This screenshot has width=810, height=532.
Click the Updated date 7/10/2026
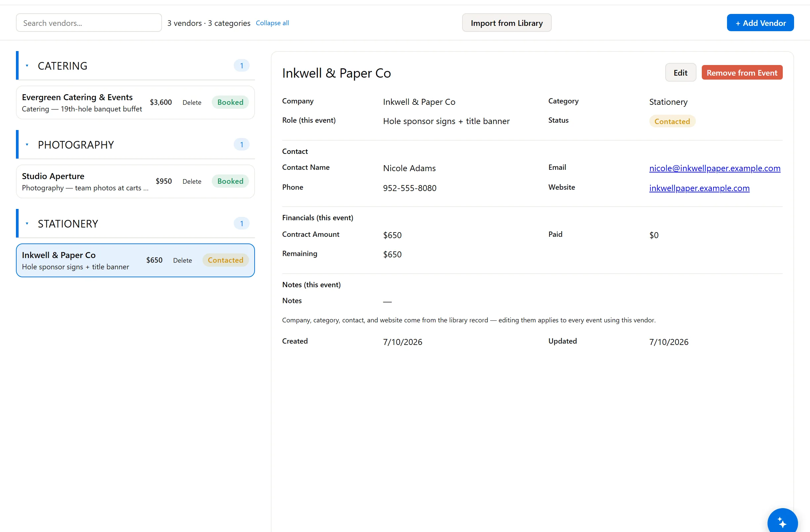[669, 342]
